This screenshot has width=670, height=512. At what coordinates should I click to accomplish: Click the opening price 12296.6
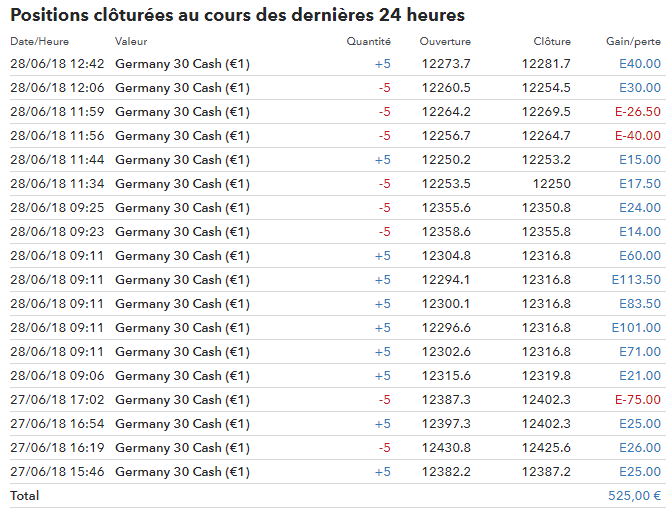coord(446,327)
